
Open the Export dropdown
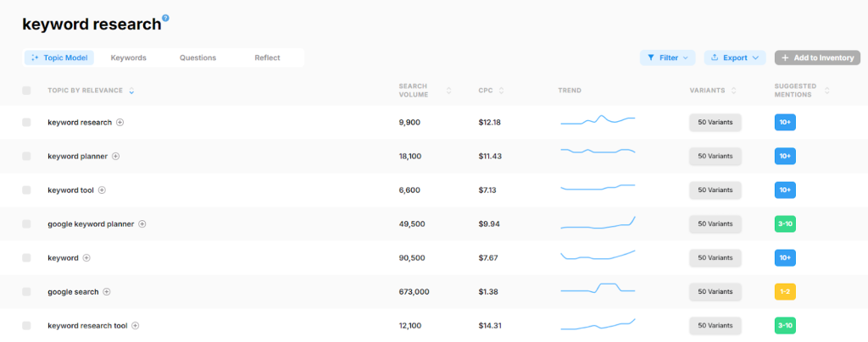[x=734, y=58]
